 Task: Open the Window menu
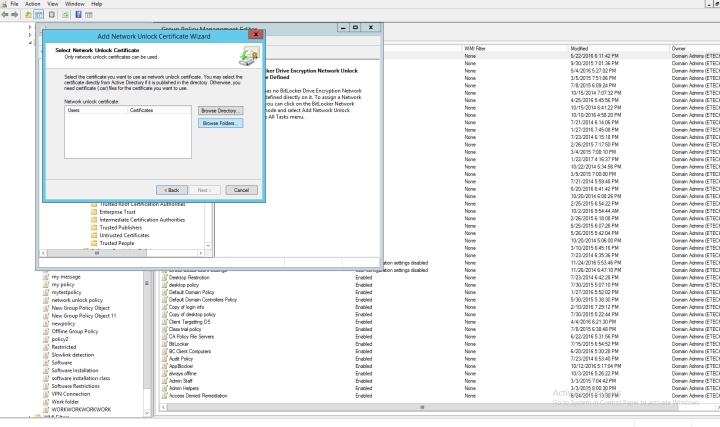click(74, 4)
